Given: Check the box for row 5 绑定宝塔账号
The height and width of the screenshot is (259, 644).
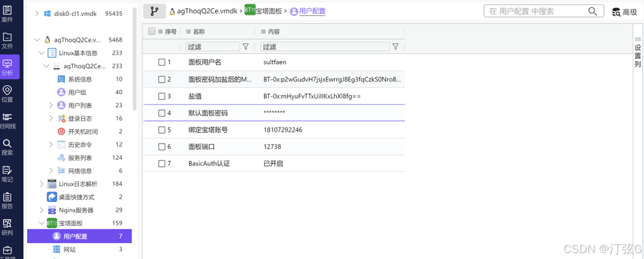Looking at the screenshot, I should 162,130.
